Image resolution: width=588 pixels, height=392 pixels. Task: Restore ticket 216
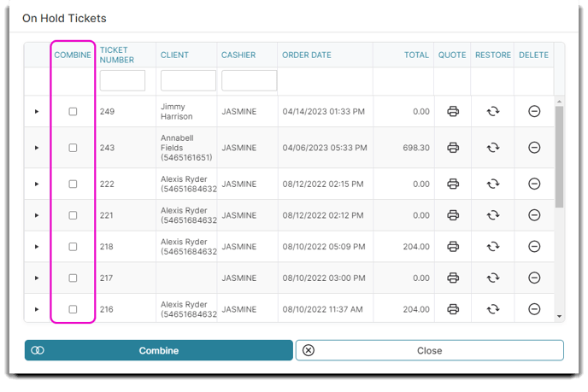tap(493, 309)
